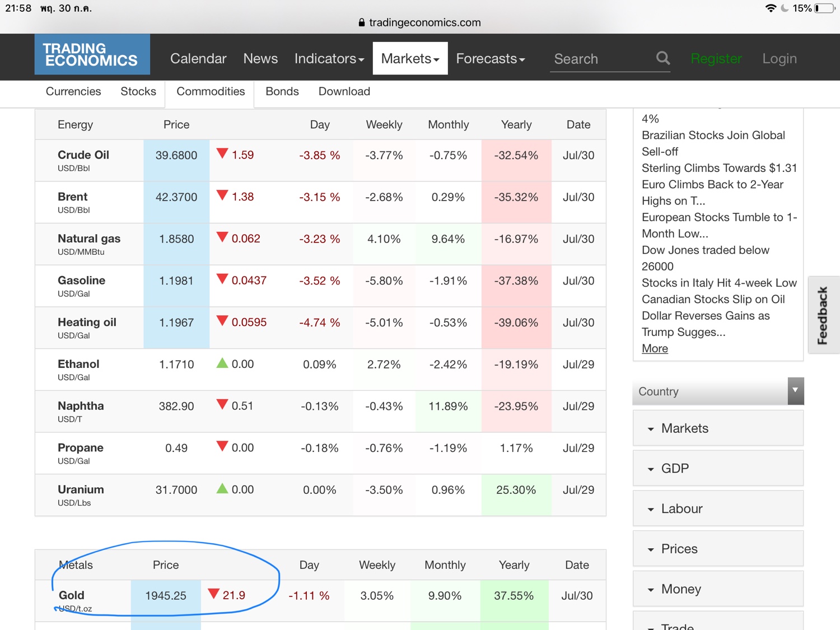
Task: Click the Trading Economics logo
Action: (x=92, y=54)
